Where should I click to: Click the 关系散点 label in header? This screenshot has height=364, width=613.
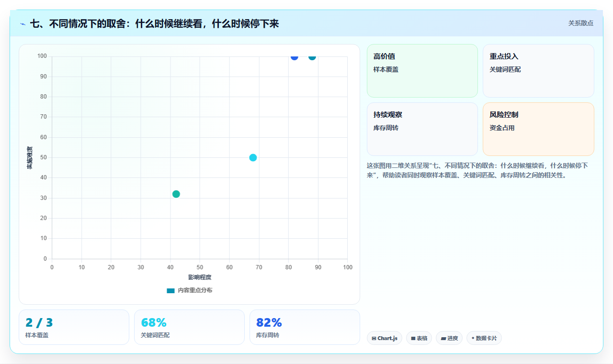(580, 23)
